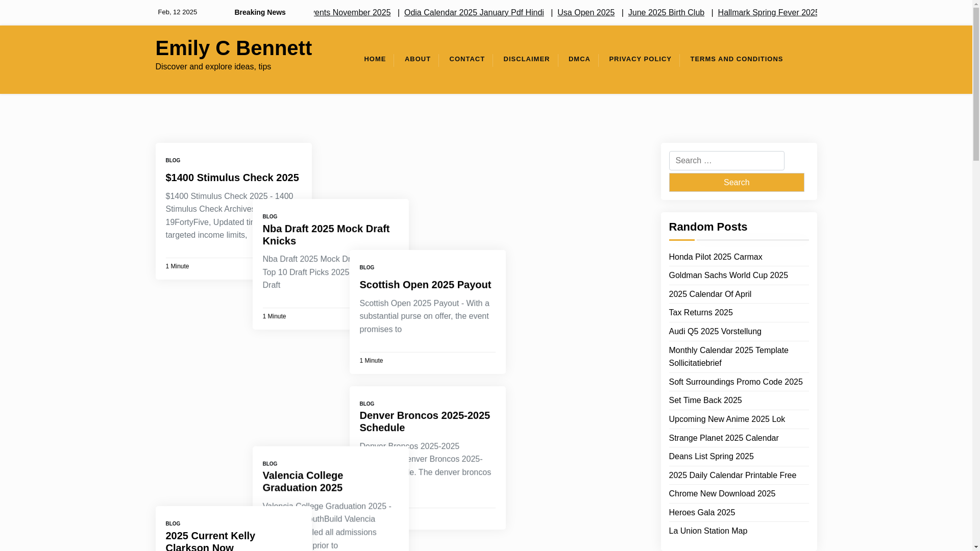The height and width of the screenshot is (551, 980).
Task: Click BLOG category on $1400 Stimulus card
Action: (x=173, y=161)
